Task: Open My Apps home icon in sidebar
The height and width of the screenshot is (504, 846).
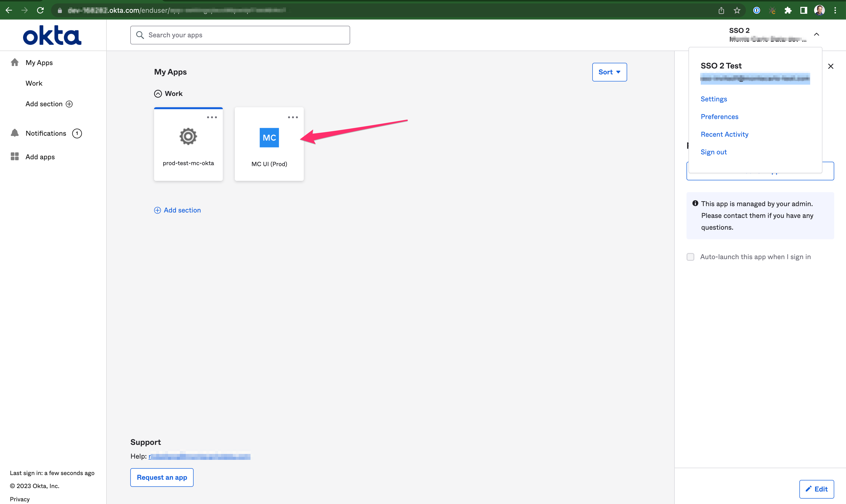Action: point(15,62)
